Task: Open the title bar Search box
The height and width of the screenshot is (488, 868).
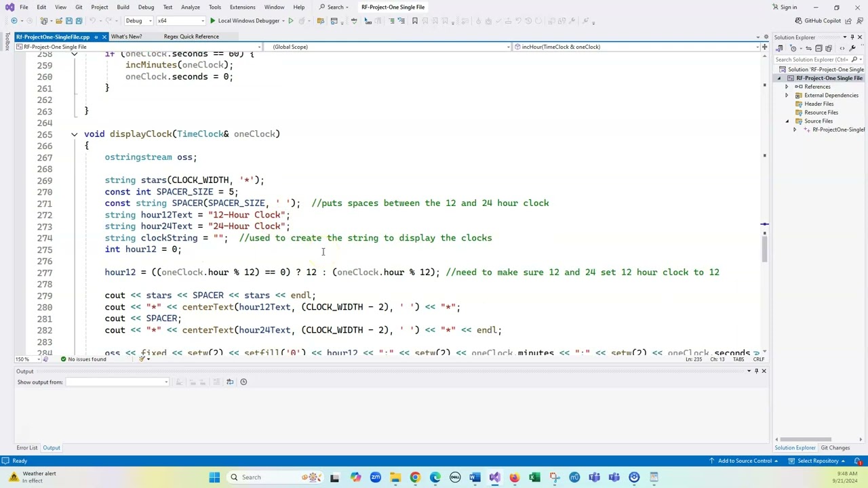Action: pyautogui.click(x=335, y=7)
